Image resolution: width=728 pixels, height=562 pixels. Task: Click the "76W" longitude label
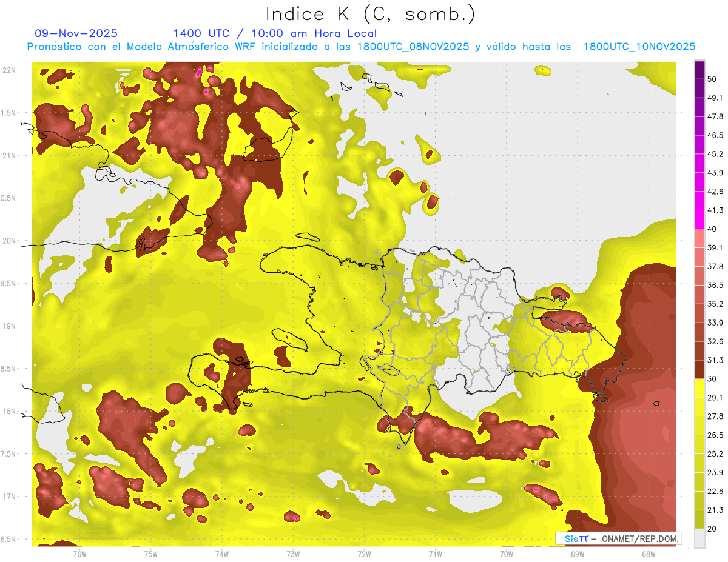coord(79,554)
